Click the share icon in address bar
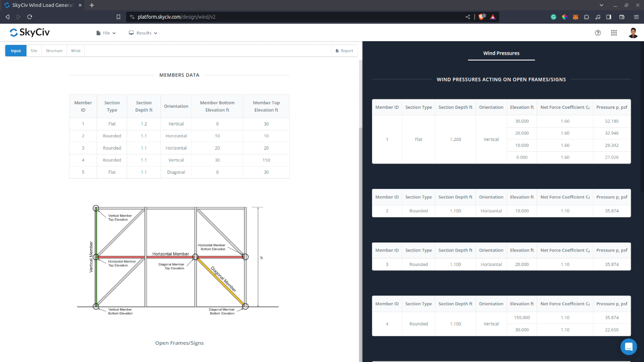The height and width of the screenshot is (362, 644). [x=468, y=17]
